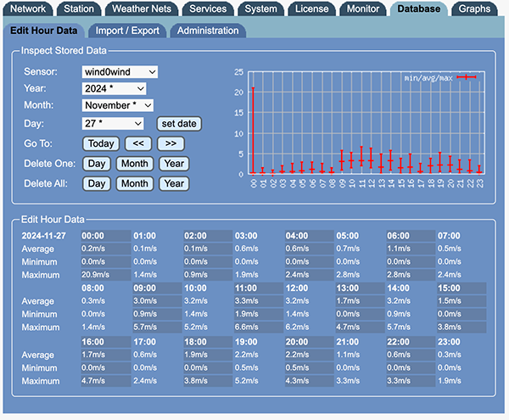Click the 06:00 average field 1.1m/s
This screenshot has width=509, height=420.
click(x=411, y=249)
